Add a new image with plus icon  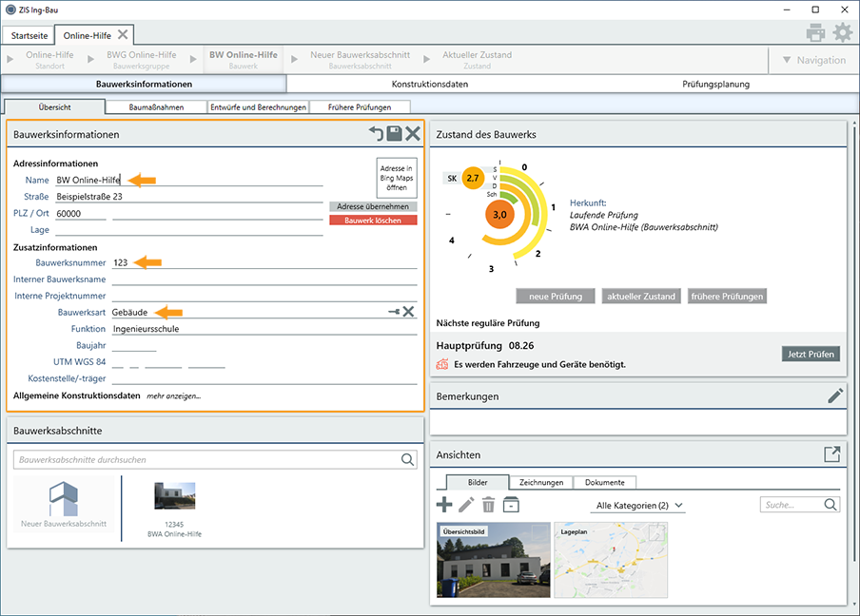coord(444,505)
